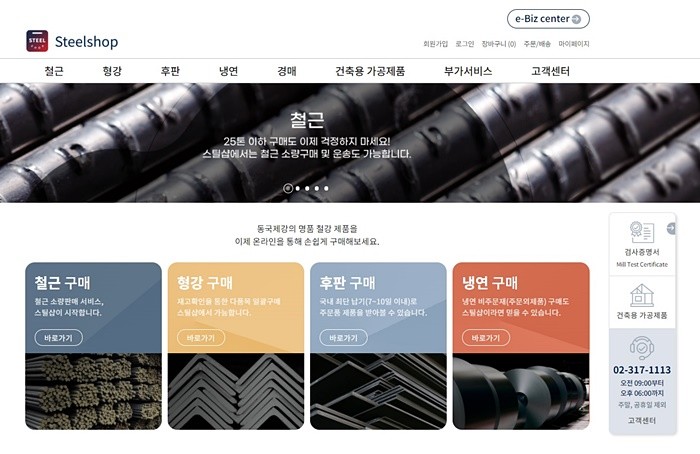The image size is (700, 454).
Task: Open the 고객센터 navigation menu
Action: tap(550, 71)
